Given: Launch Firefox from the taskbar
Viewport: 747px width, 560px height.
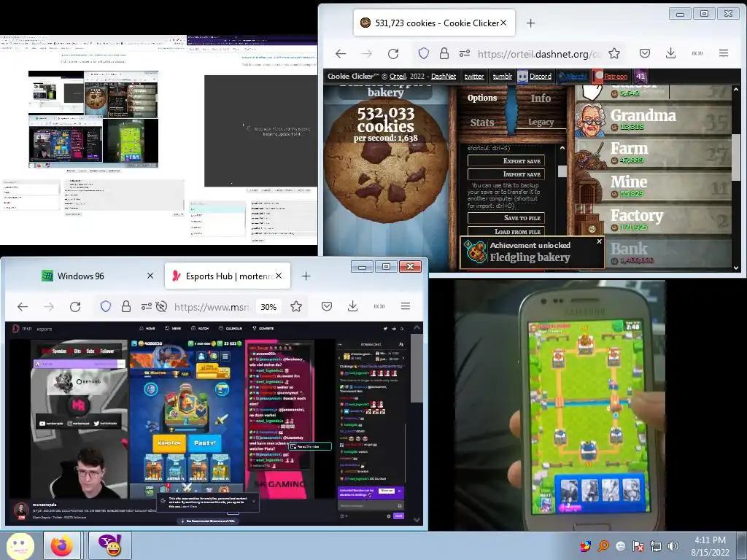Looking at the screenshot, I should 62,545.
